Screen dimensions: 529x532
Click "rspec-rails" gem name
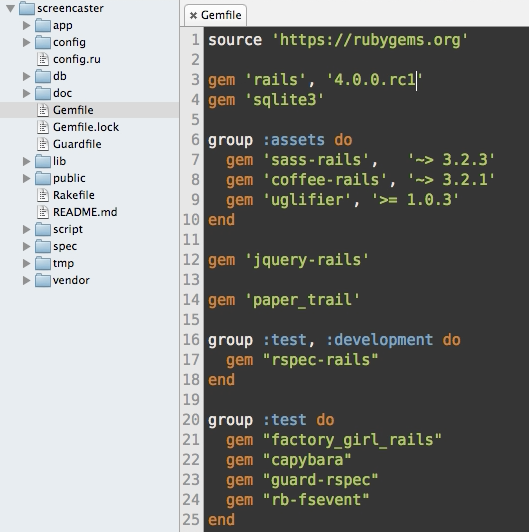320,360
